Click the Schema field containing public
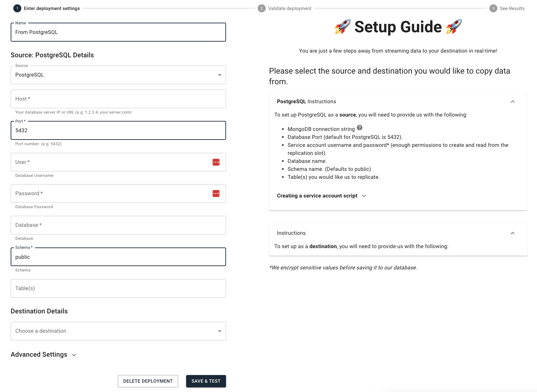This screenshot has height=392, width=537. pos(118,257)
